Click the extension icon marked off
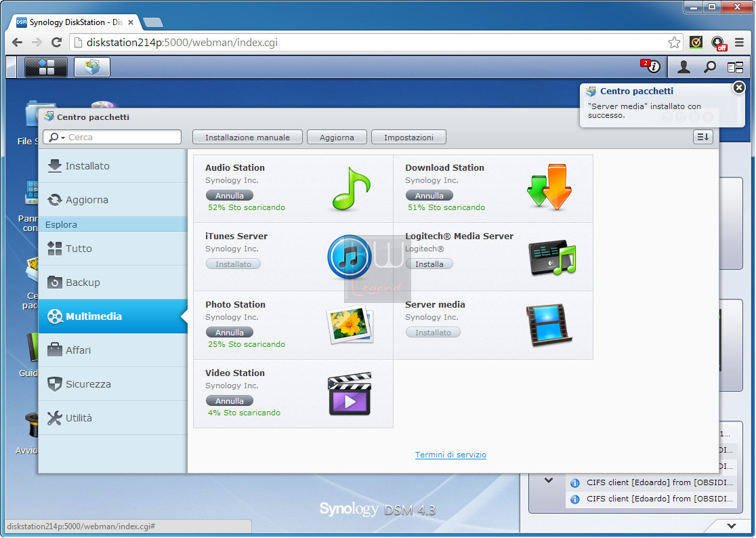The height and width of the screenshot is (538, 756). pyautogui.click(x=718, y=43)
